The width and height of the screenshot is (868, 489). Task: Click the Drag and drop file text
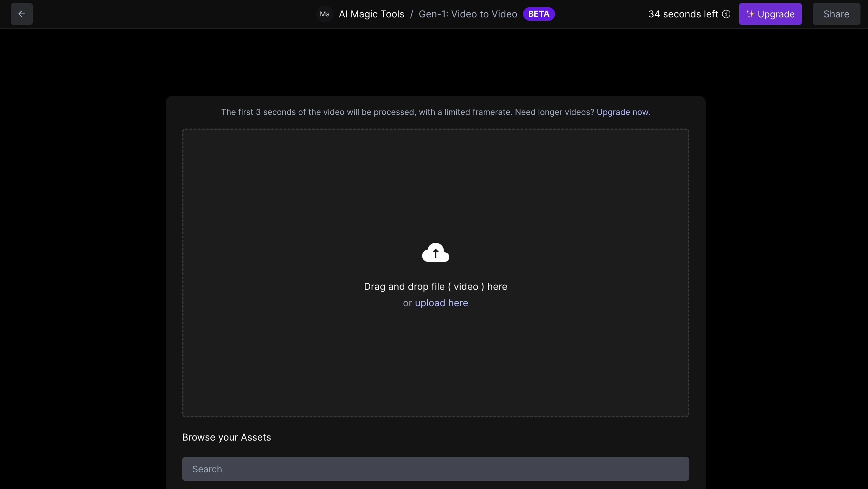coord(435,286)
